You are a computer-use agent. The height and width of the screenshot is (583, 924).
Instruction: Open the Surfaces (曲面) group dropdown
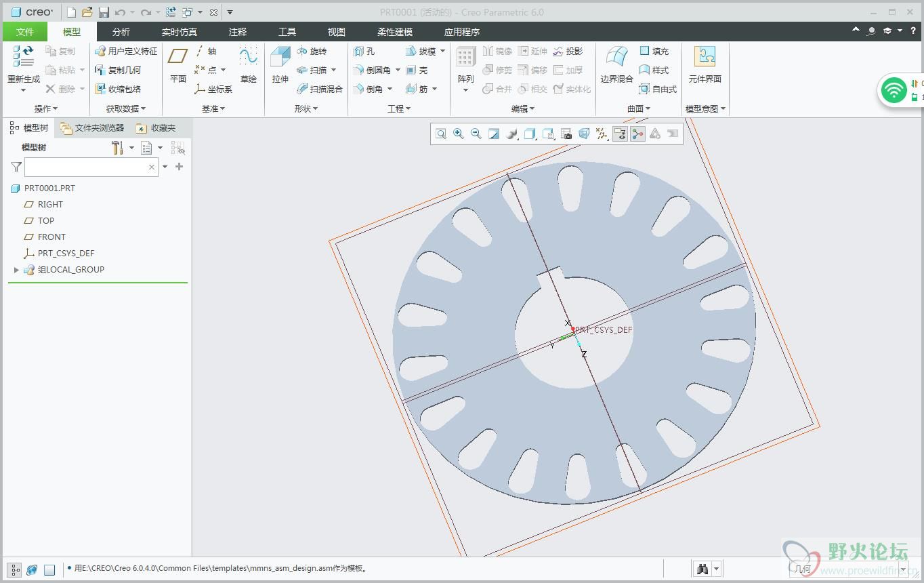(639, 108)
